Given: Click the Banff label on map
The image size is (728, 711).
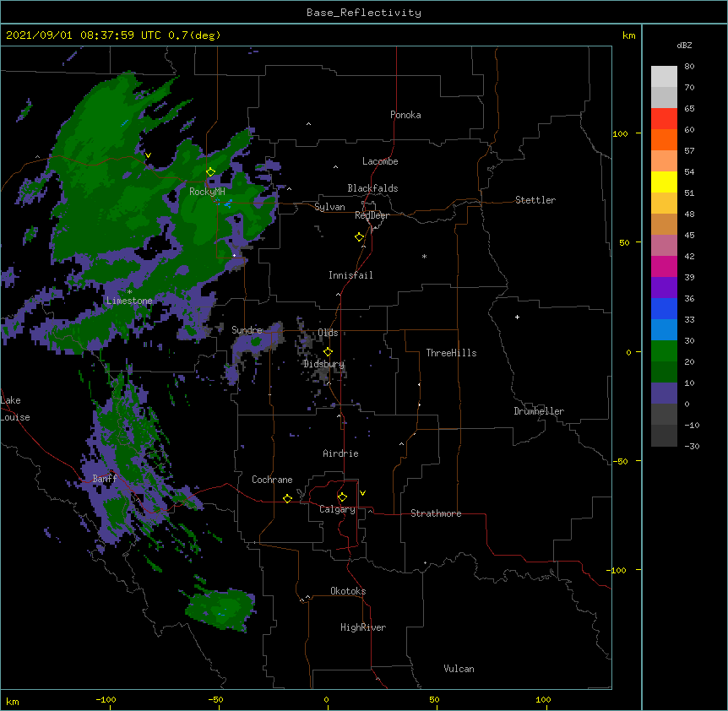Looking at the screenshot, I should pos(105,479).
